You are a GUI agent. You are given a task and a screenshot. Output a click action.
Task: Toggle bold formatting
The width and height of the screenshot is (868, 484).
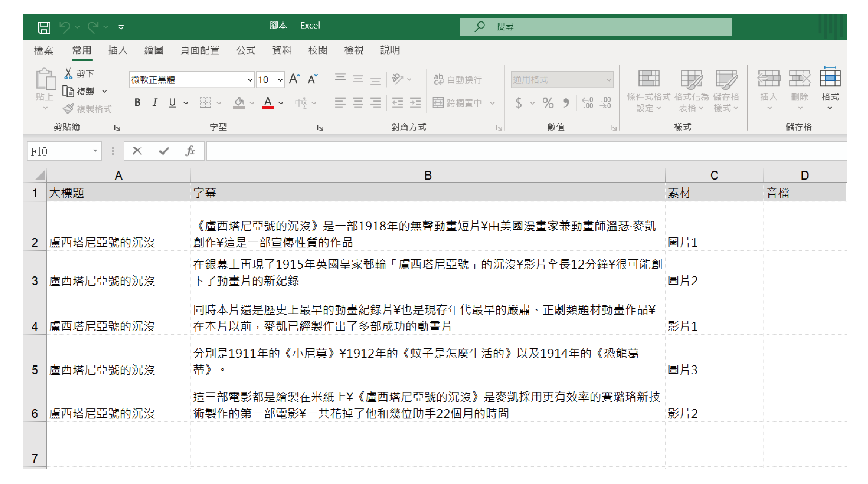pyautogui.click(x=137, y=102)
